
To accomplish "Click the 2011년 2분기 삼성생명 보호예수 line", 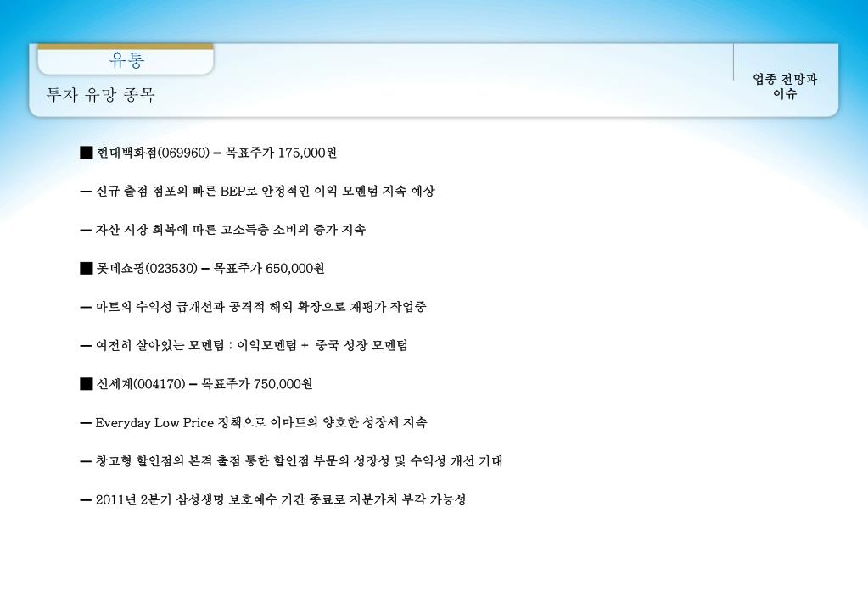I will [x=273, y=500].
